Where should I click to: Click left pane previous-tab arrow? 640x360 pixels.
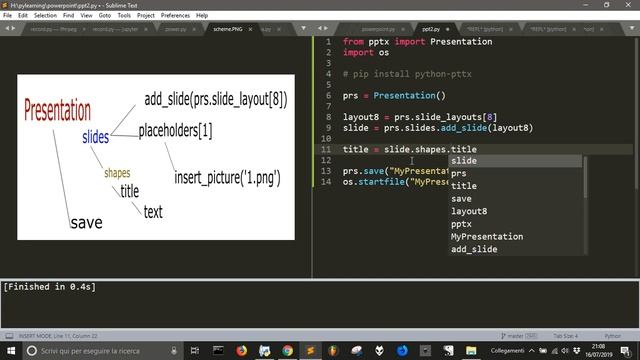pos(7,28)
